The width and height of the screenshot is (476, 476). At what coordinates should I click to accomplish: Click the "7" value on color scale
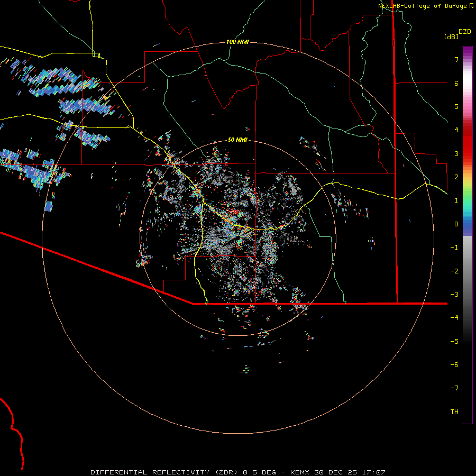(x=456, y=59)
